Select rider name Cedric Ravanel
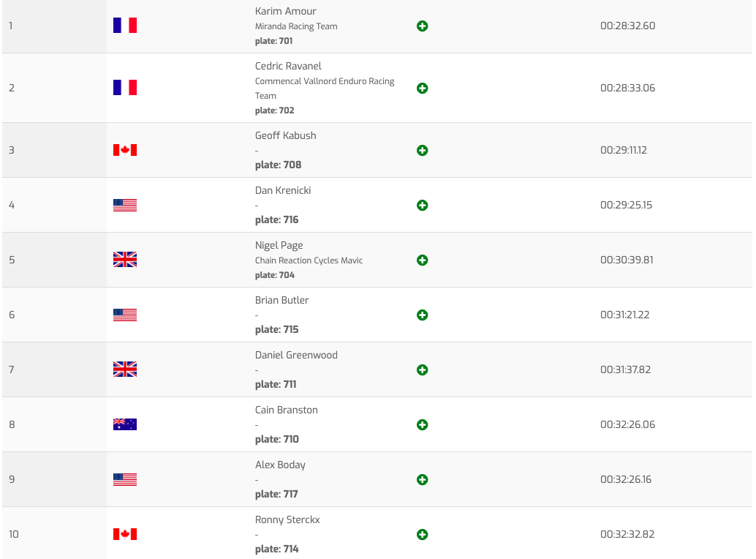This screenshot has width=756, height=559. 288,66
